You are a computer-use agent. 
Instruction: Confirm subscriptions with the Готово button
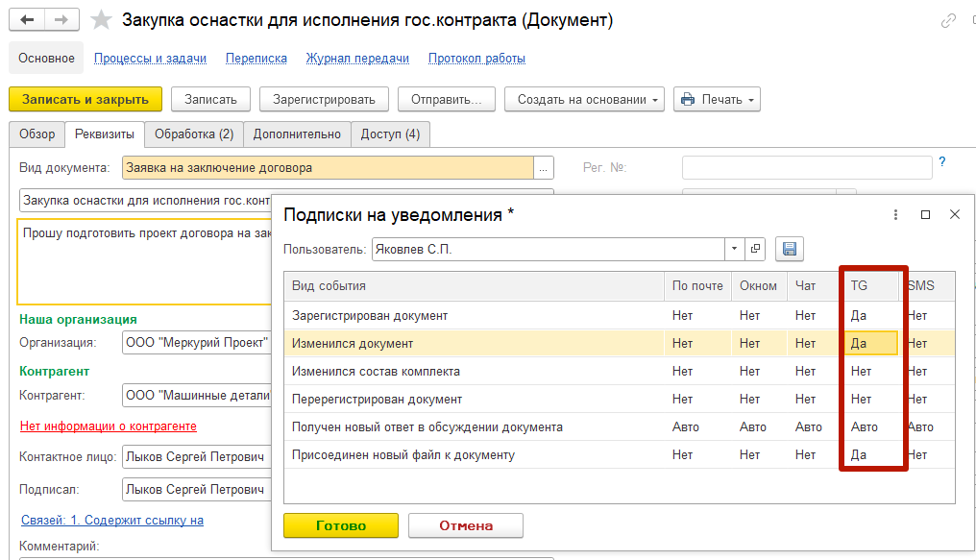click(341, 525)
